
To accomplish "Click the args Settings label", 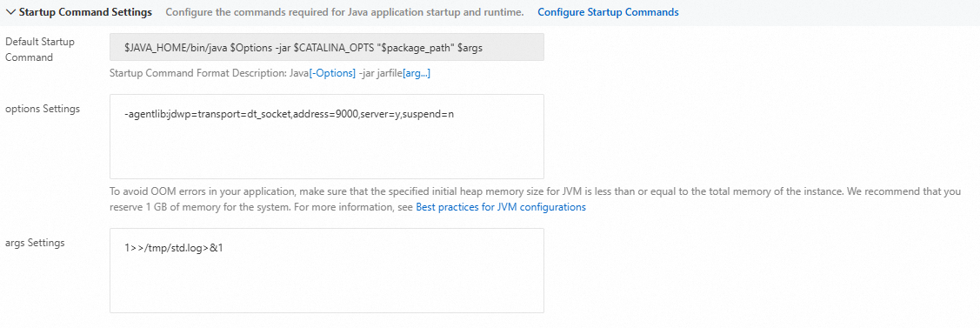I will 35,243.
